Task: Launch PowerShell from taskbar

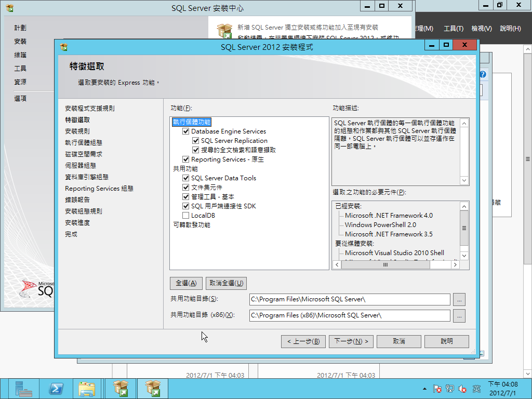Action: tap(56, 389)
